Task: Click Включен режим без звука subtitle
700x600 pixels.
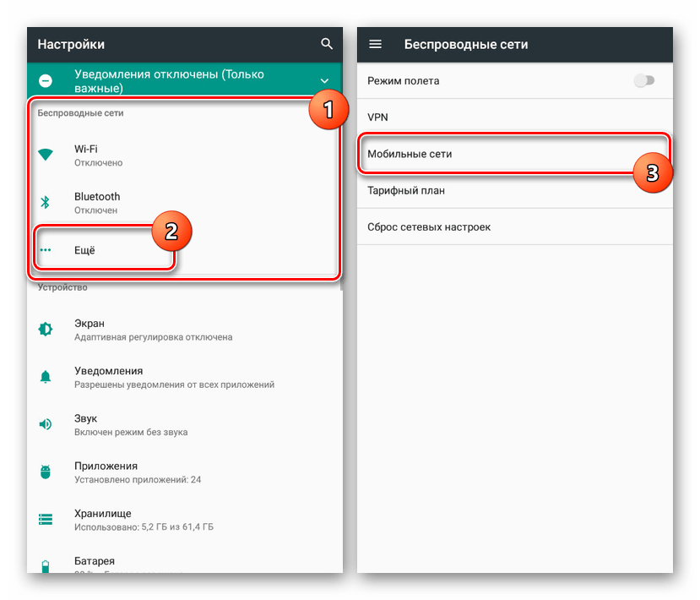Action: (x=131, y=432)
